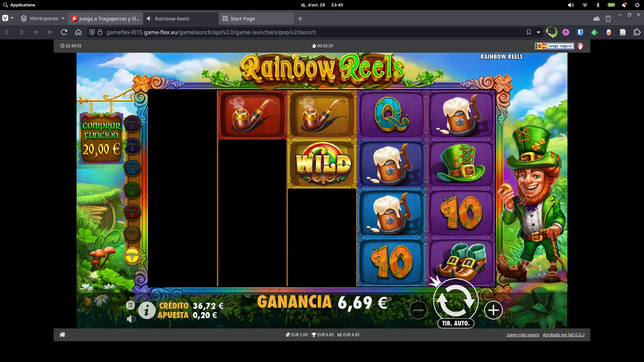Select the Rodillo 2 badge
The height and width of the screenshot is (362, 644).
click(132, 146)
